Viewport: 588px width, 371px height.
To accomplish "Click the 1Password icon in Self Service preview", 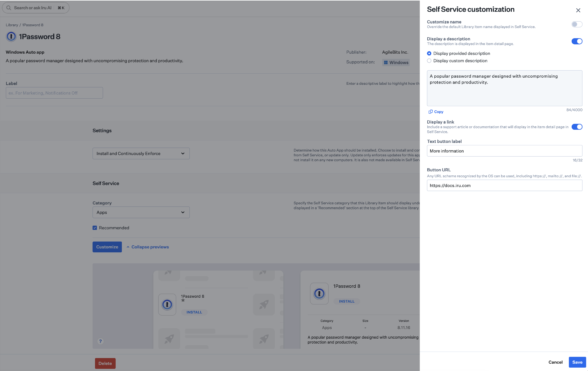I will click(167, 304).
